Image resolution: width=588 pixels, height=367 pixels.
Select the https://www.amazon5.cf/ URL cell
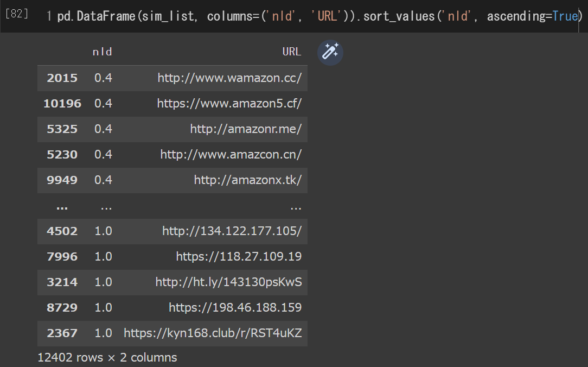coord(229,104)
